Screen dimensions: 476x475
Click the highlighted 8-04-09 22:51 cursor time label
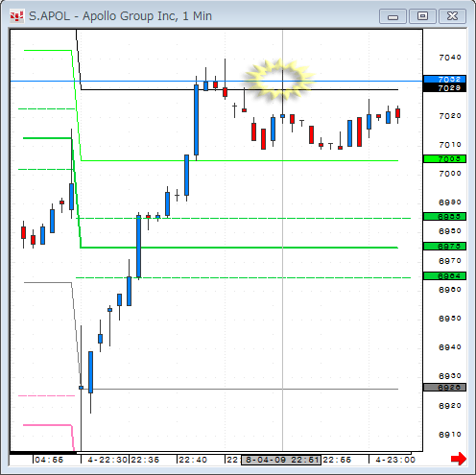(281, 460)
